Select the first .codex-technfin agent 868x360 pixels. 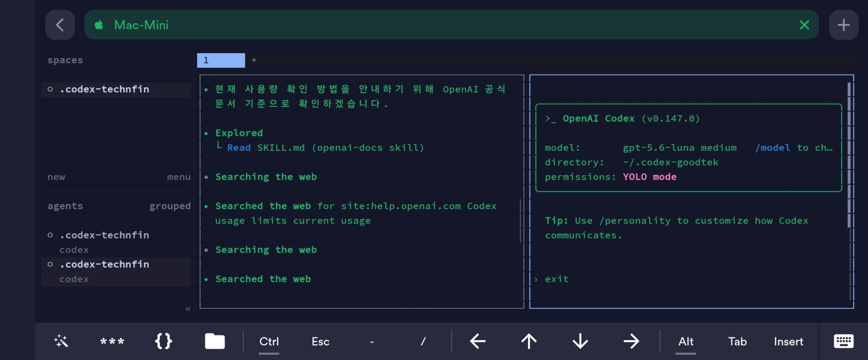(x=116, y=242)
